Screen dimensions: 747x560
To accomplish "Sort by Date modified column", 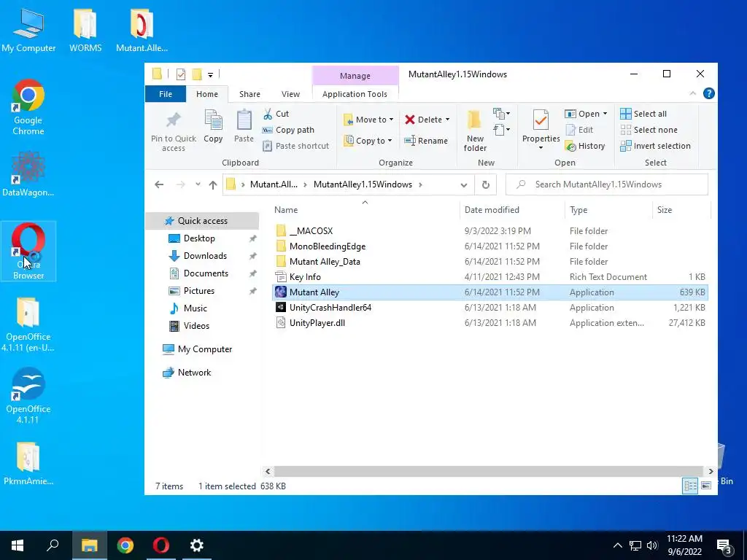I will (x=513, y=209).
